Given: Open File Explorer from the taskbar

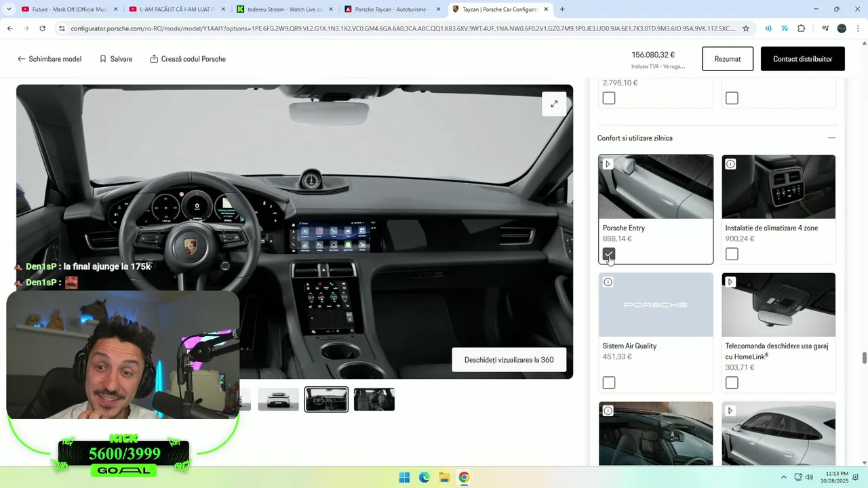Looking at the screenshot, I should [443, 477].
